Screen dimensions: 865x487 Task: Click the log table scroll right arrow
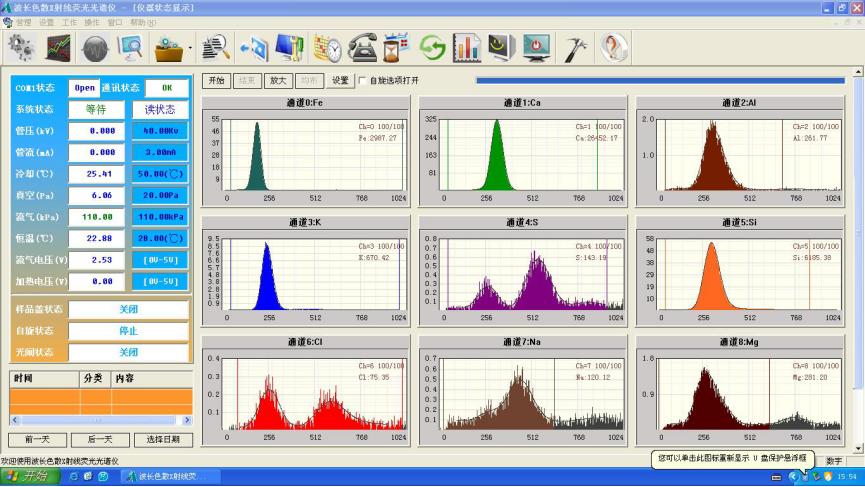(187, 420)
